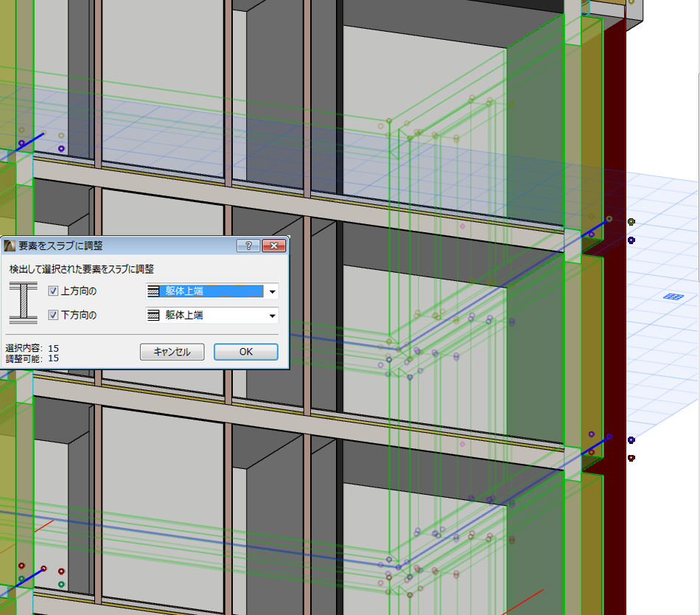
Task: Click the olive hotspot marker near the top right edge
Action: 631,220
